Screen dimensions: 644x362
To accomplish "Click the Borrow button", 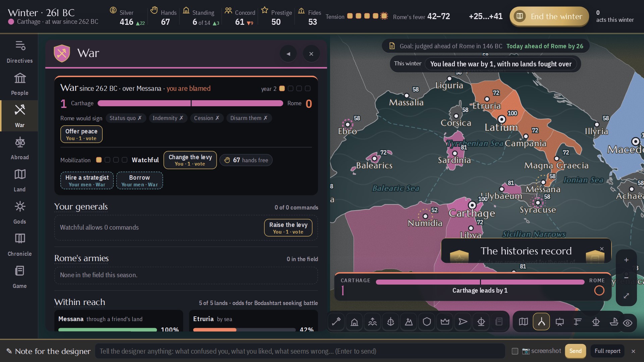I will [x=140, y=181].
